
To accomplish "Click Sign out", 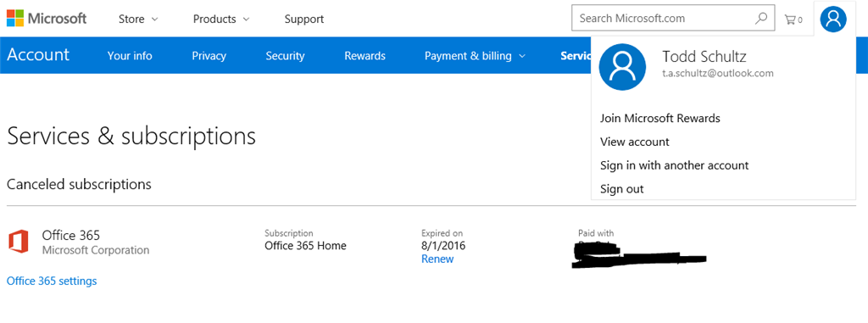I will click(621, 189).
